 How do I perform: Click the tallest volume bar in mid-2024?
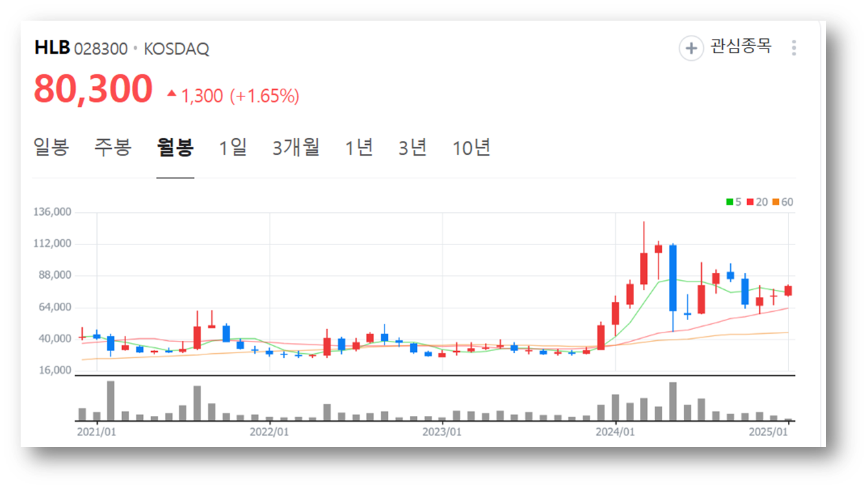(673, 402)
